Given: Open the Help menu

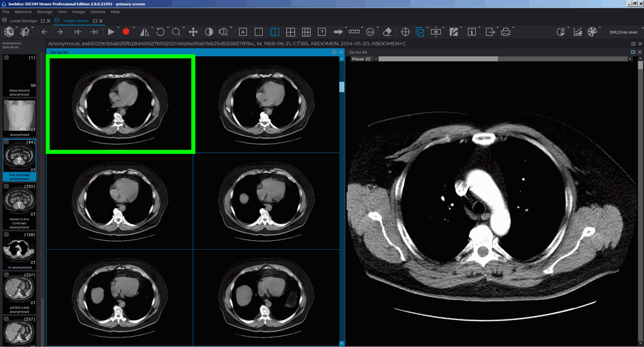Looking at the screenshot, I should [115, 12].
